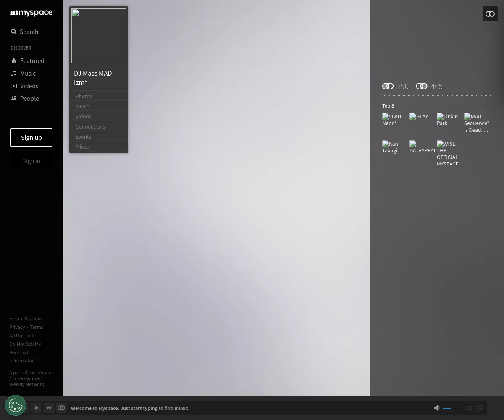Open the Photos profile tab
The width and height of the screenshot is (504, 420).
tap(99, 96)
